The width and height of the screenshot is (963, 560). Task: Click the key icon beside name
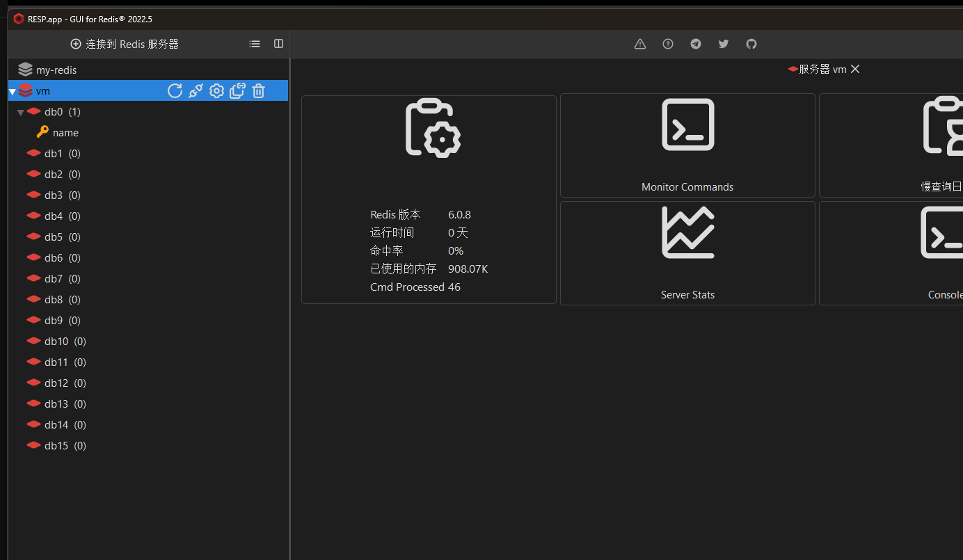click(42, 132)
